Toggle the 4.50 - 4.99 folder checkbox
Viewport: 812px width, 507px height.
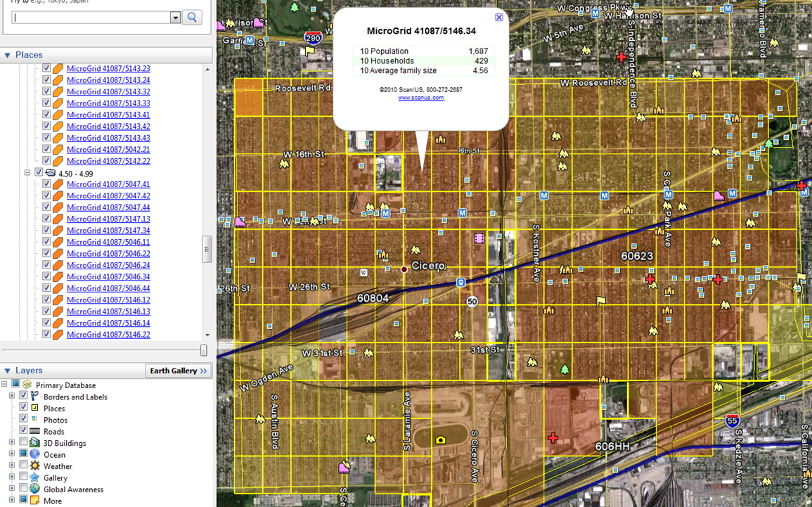[x=39, y=172]
